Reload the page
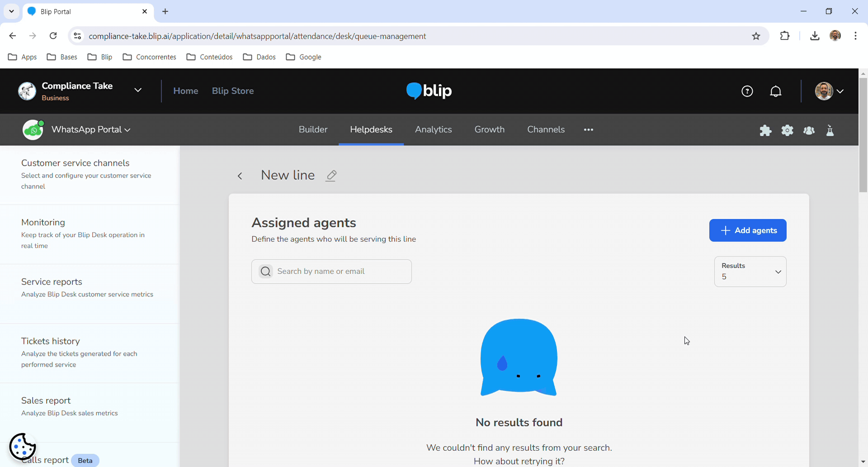Image resolution: width=868 pixels, height=467 pixels. 53,36
